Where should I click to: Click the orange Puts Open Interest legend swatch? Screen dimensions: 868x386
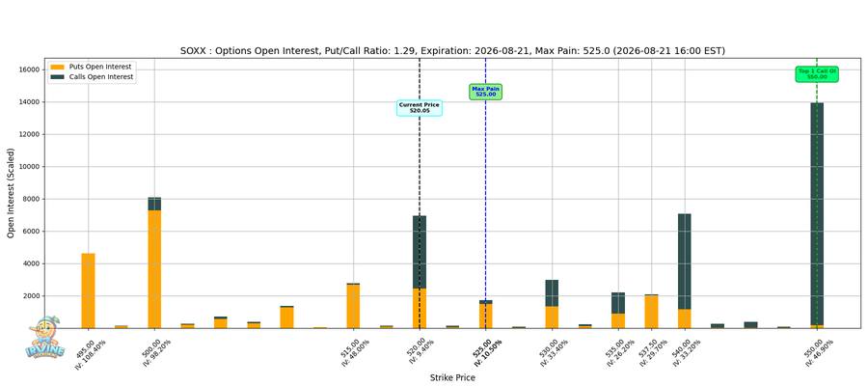58,67
